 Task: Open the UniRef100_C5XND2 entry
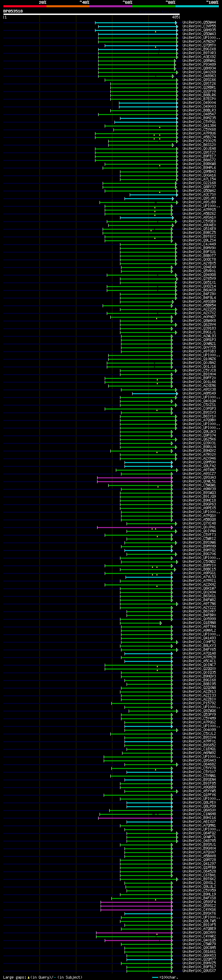199,561
